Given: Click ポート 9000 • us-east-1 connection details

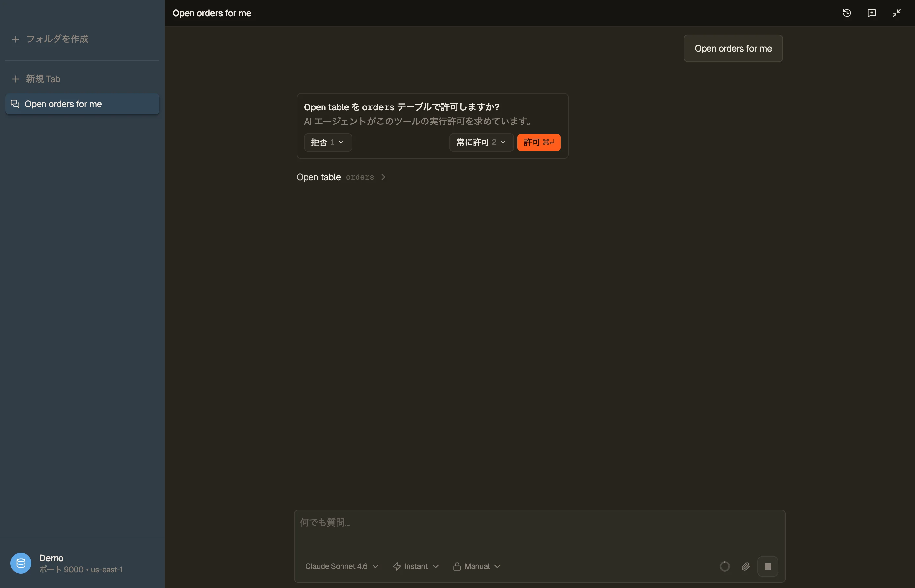Looking at the screenshot, I should [x=81, y=569].
